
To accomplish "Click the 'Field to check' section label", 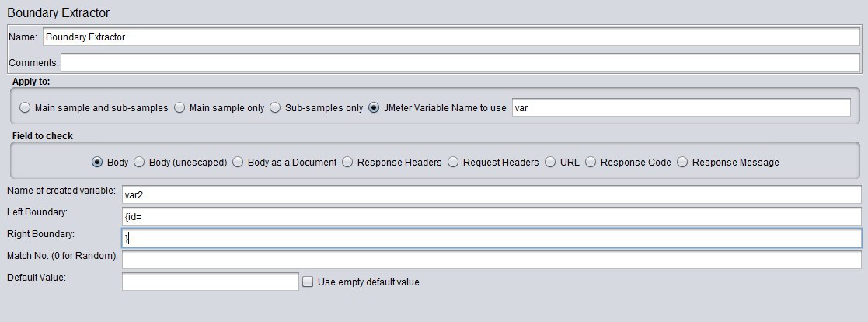I will pyautogui.click(x=43, y=136).
